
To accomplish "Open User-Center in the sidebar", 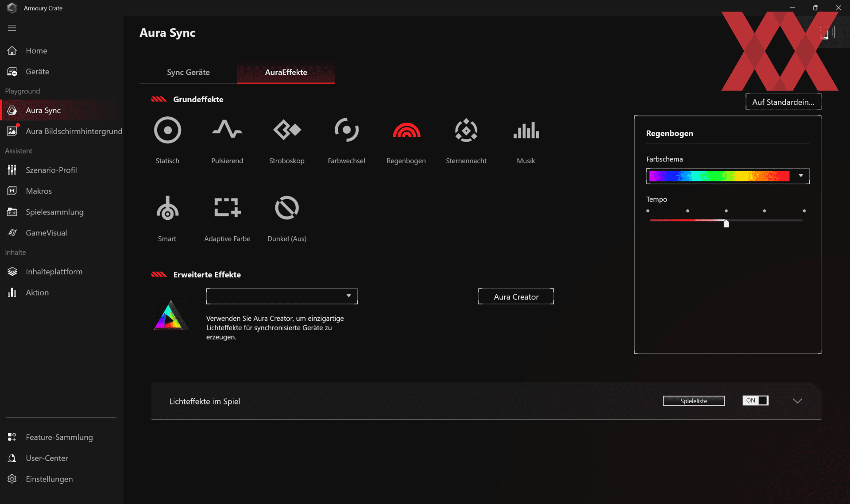I will pos(47,458).
